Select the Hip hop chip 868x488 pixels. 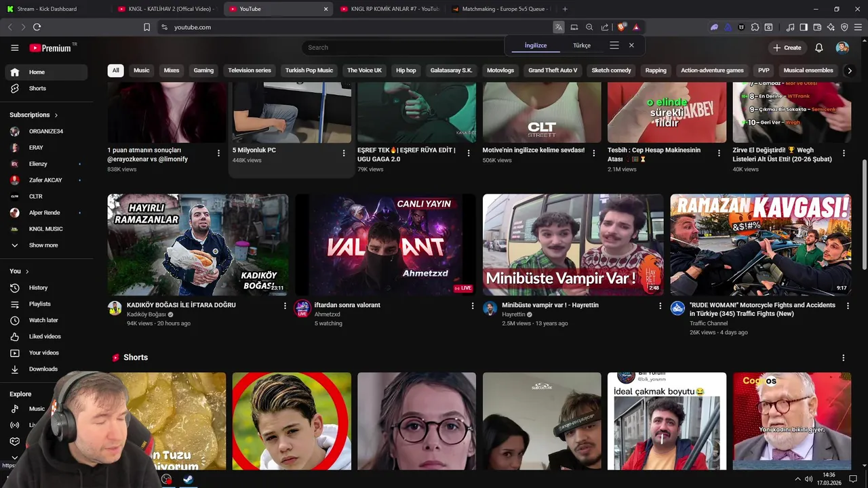click(x=406, y=70)
